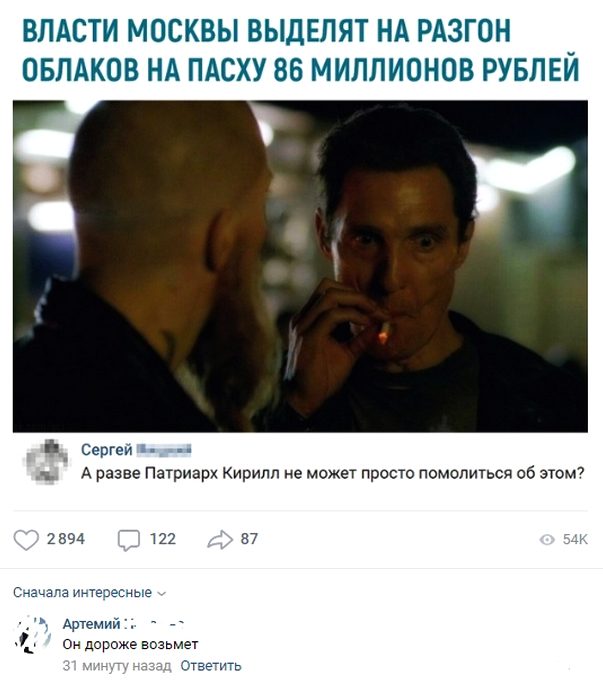Reply to Артемий with Ответить

coord(211,666)
